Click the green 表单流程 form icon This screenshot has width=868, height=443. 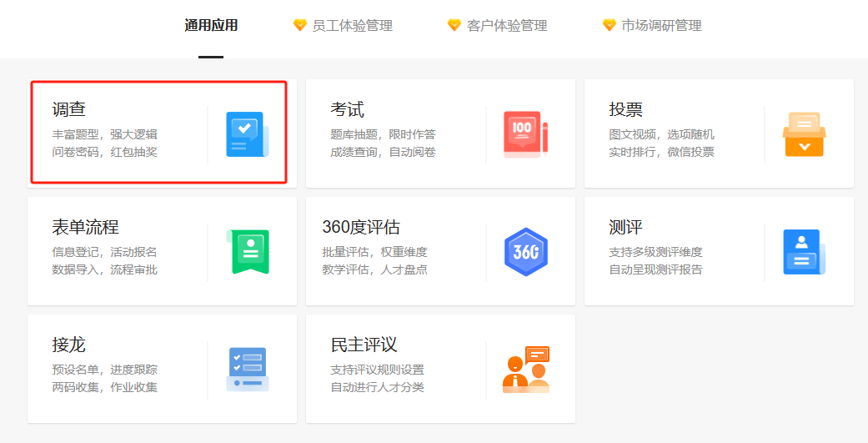coord(248,252)
